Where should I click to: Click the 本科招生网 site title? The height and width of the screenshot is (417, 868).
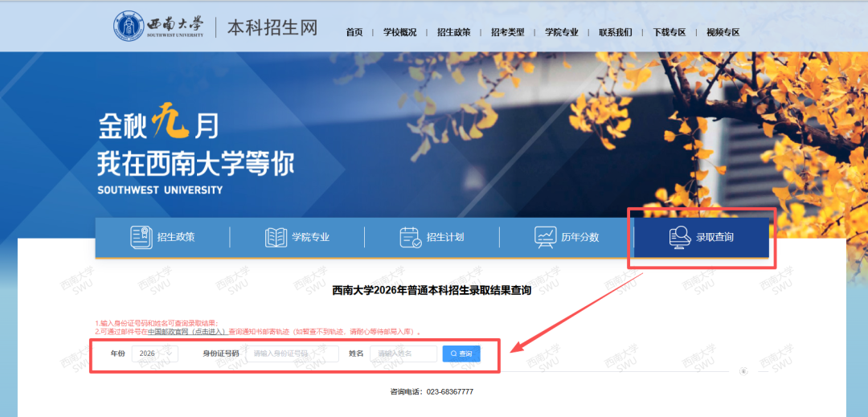(x=272, y=27)
